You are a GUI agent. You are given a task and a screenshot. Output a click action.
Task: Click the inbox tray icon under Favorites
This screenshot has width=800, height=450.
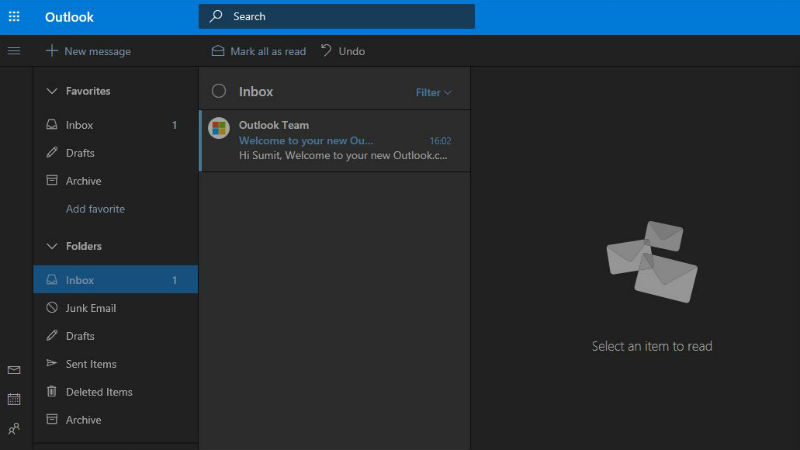click(x=52, y=124)
